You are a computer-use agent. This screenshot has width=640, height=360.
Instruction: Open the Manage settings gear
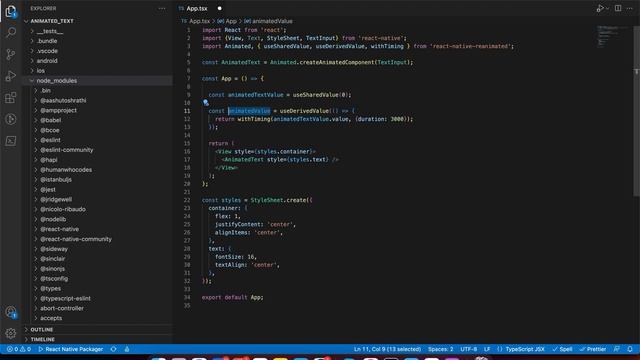pyautogui.click(x=11, y=333)
